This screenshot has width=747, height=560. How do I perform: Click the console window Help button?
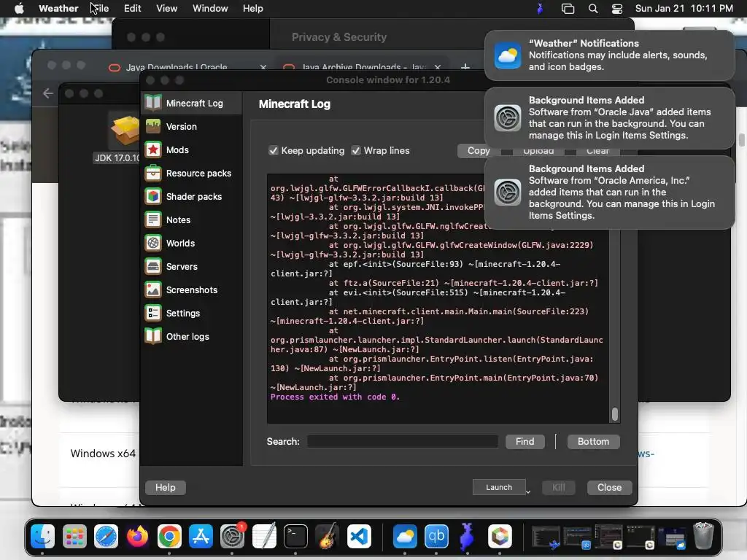pos(166,487)
